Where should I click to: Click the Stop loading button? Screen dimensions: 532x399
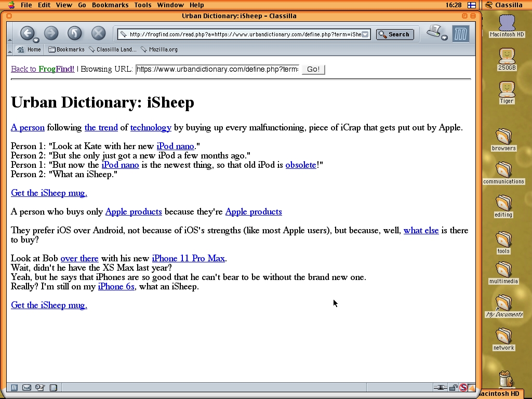[98, 33]
